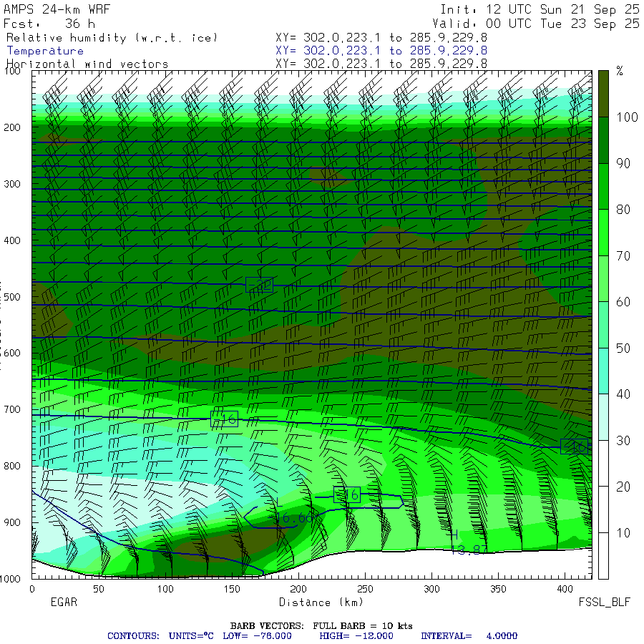
Task: Click the boxed -32 temperature contour label
Action: coord(259,286)
